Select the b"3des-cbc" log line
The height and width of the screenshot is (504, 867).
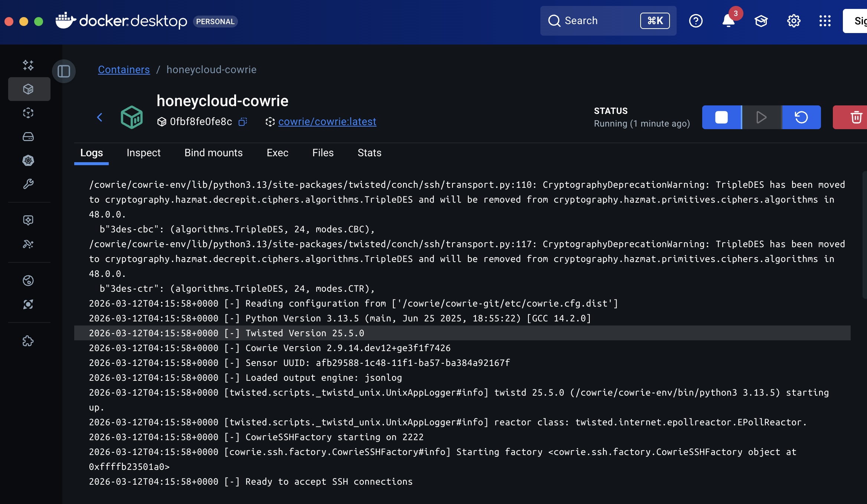pos(462,229)
